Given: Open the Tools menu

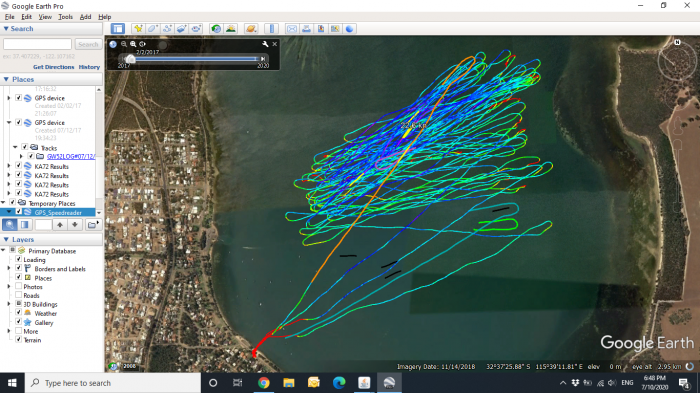Looking at the screenshot, I should click(65, 17).
